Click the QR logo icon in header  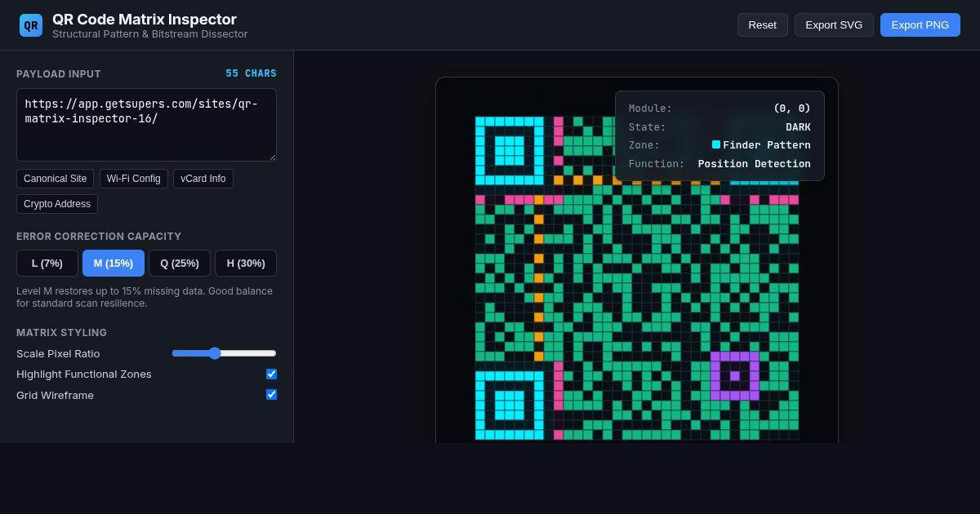pyautogui.click(x=31, y=25)
